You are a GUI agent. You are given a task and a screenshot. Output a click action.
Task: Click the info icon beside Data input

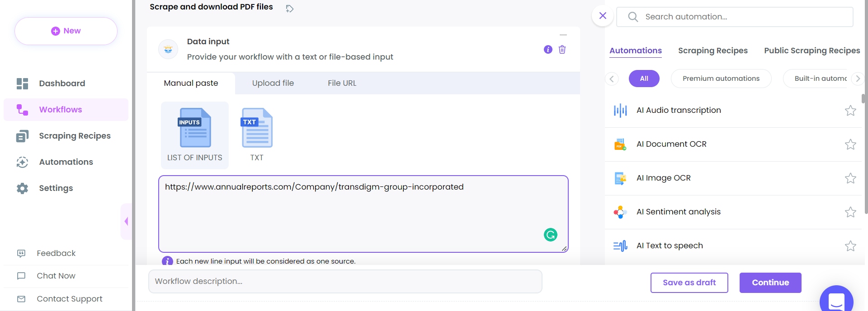pyautogui.click(x=548, y=50)
